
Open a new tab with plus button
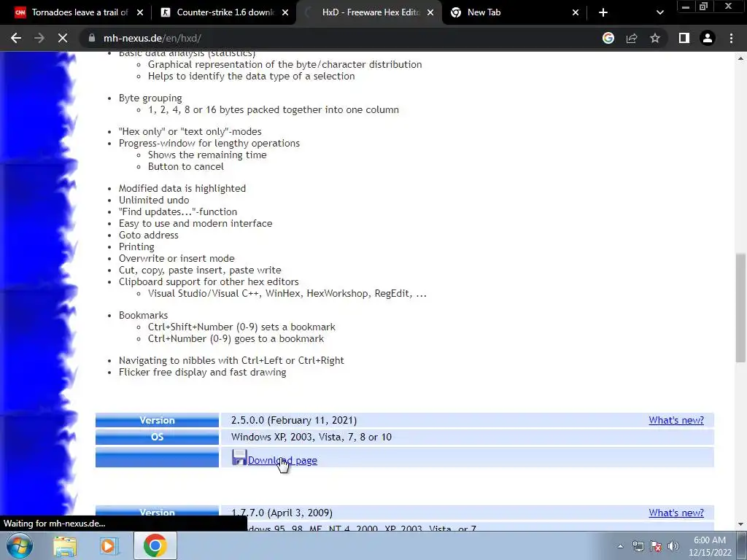603,12
